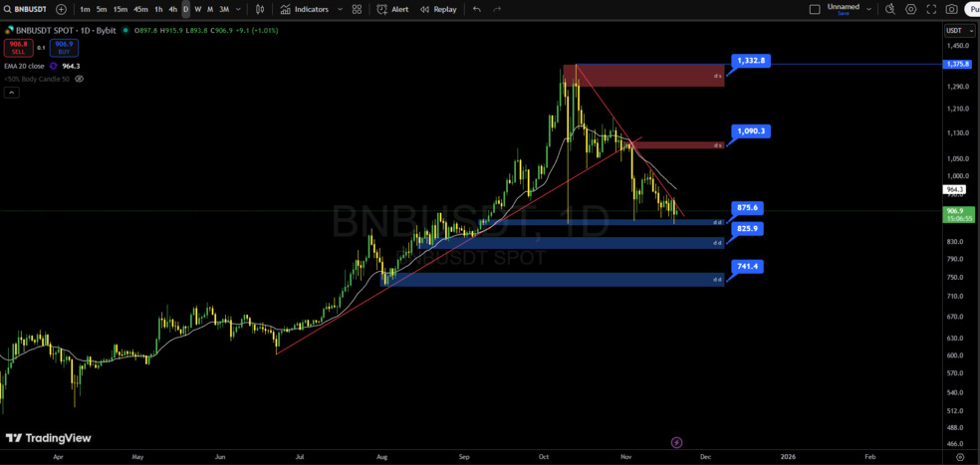Screen dimensions: 980x465
Task: Click the undo arrow in the toolbar
Action: [476, 9]
